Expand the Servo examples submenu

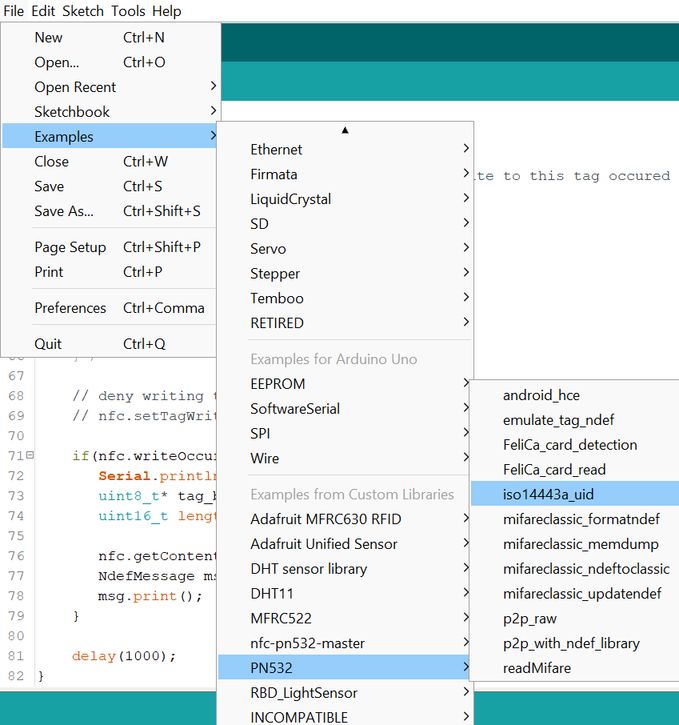coord(345,249)
